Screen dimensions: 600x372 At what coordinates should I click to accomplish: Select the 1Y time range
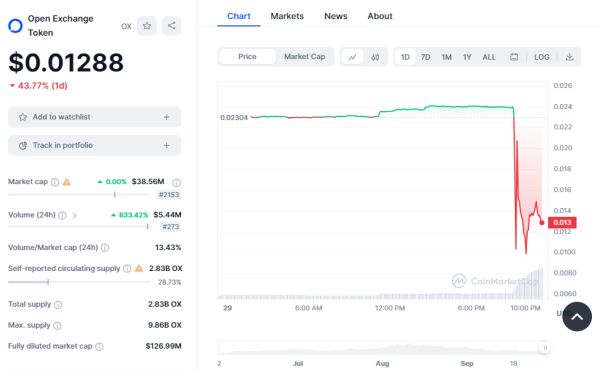pyautogui.click(x=467, y=57)
